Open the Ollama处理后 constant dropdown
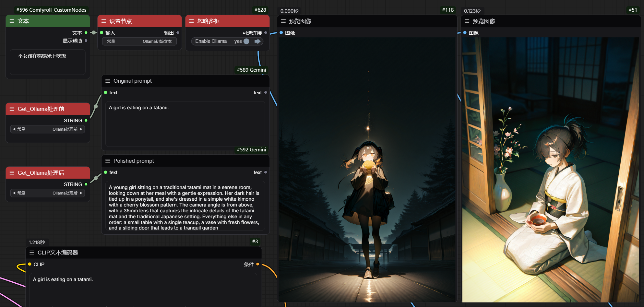The image size is (644, 307). [48, 193]
